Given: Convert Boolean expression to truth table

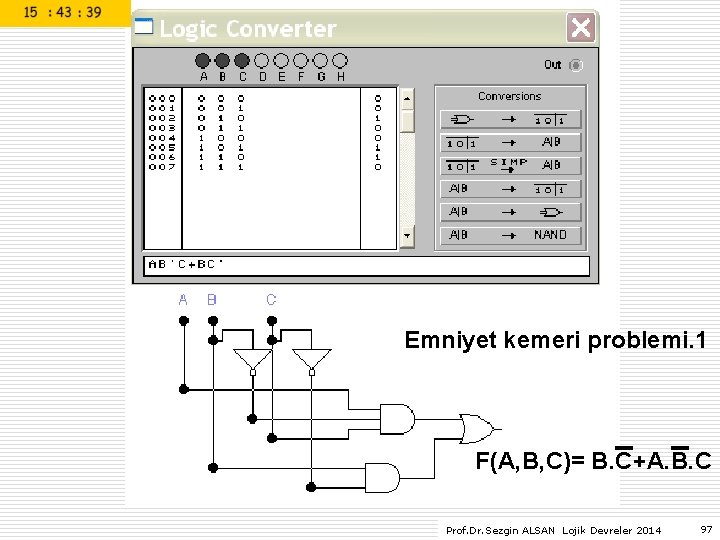Looking at the screenshot, I should [x=510, y=189].
